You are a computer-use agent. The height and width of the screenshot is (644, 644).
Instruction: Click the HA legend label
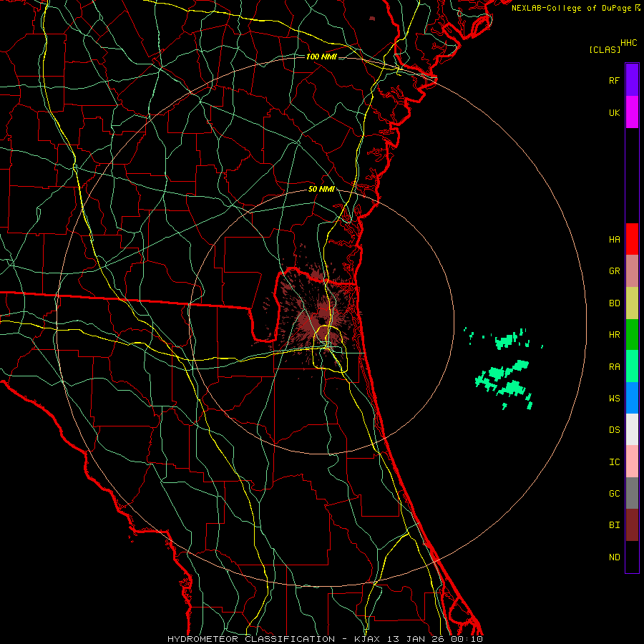(x=614, y=239)
